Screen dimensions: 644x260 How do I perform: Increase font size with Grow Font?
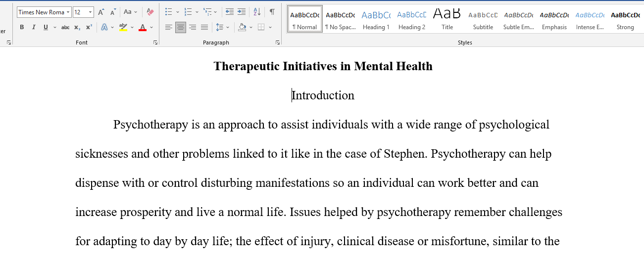coord(101,12)
